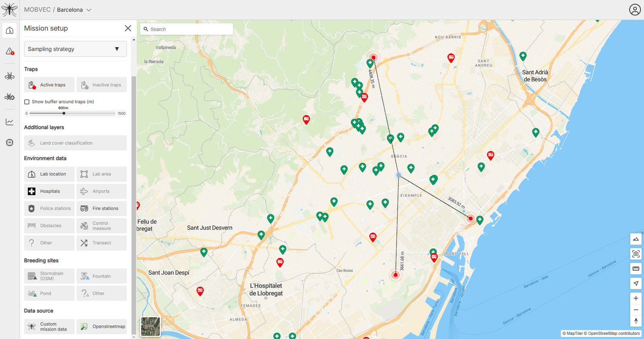This screenshot has height=339, width=644.
Task: Click the search magnifier icon
Action: click(146, 29)
